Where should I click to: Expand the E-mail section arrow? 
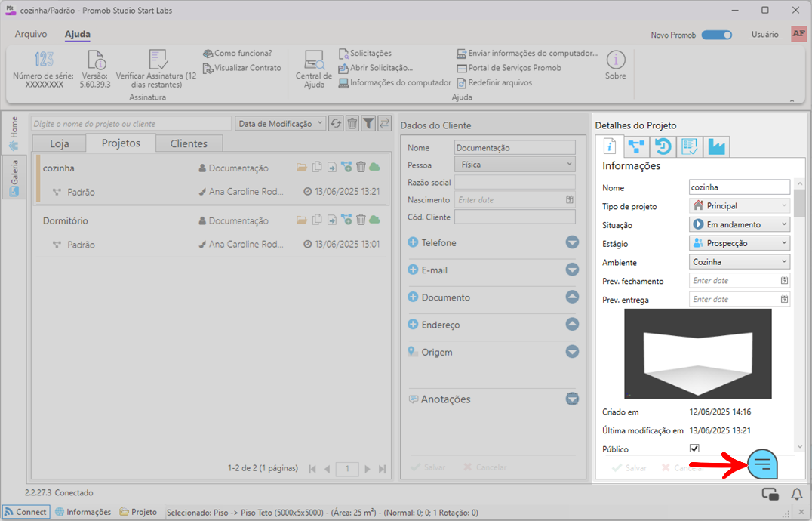pos(572,270)
